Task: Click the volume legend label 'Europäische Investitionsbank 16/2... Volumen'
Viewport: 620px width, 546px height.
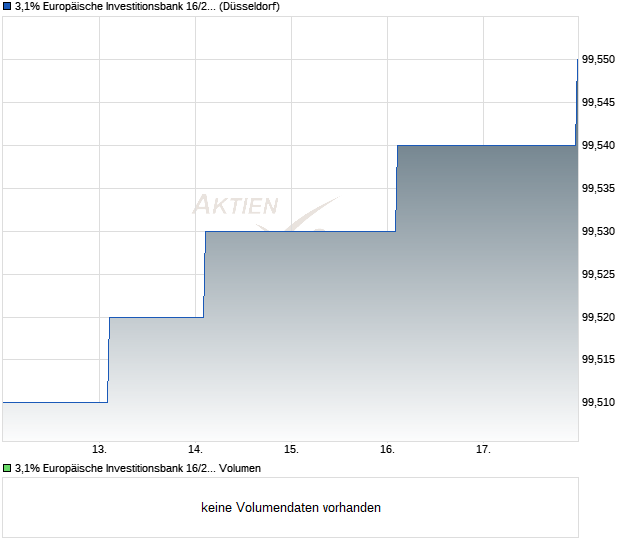Action: [x=151, y=469]
